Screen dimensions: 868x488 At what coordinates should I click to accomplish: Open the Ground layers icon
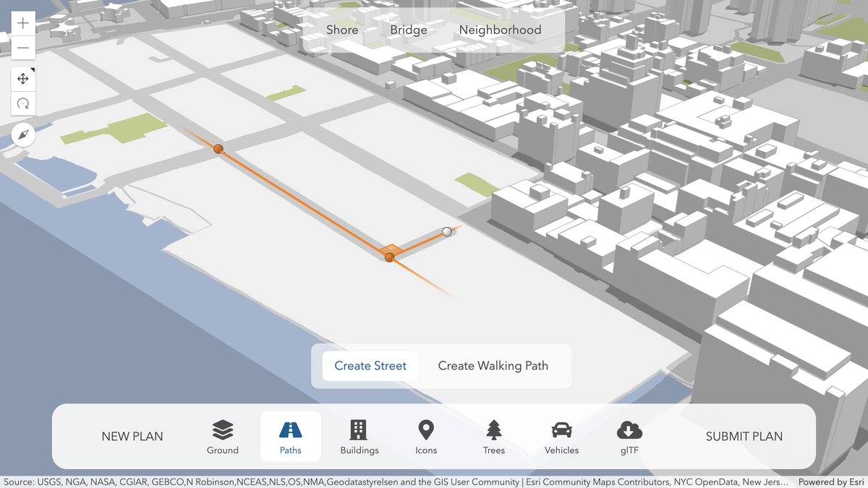(x=222, y=430)
